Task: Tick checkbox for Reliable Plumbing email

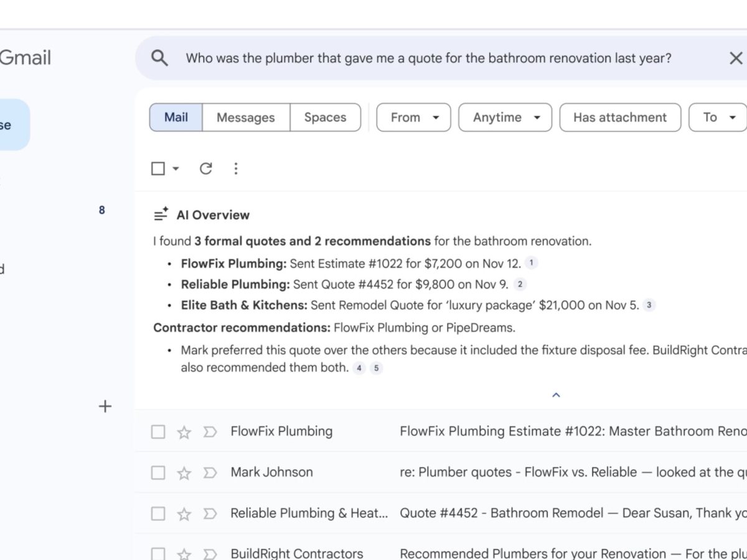Action: 158,514
